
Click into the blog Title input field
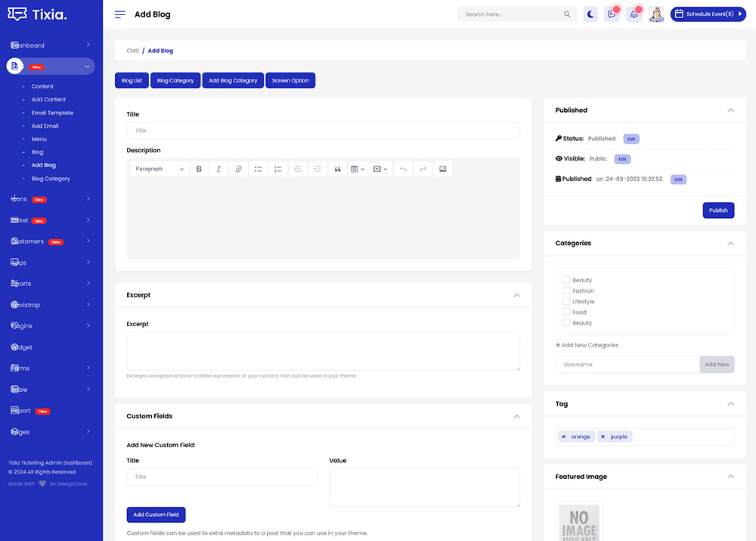tap(323, 131)
